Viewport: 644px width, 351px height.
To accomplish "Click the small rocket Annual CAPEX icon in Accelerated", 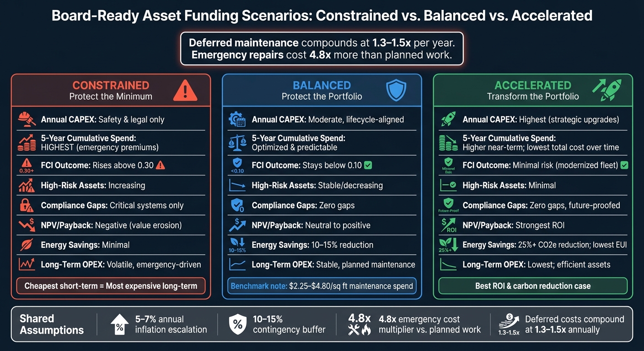I will (448, 120).
